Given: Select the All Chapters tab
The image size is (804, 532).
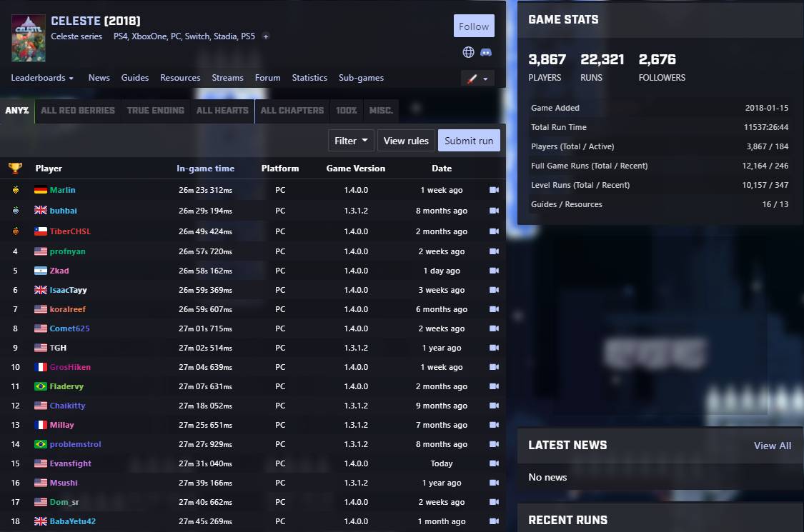Looking at the screenshot, I should pos(292,110).
